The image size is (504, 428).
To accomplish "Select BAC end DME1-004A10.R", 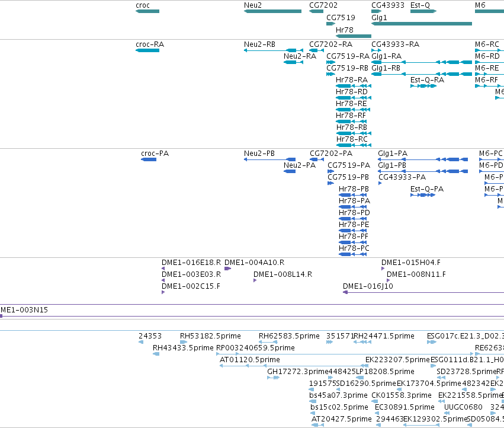I will click(227, 269).
